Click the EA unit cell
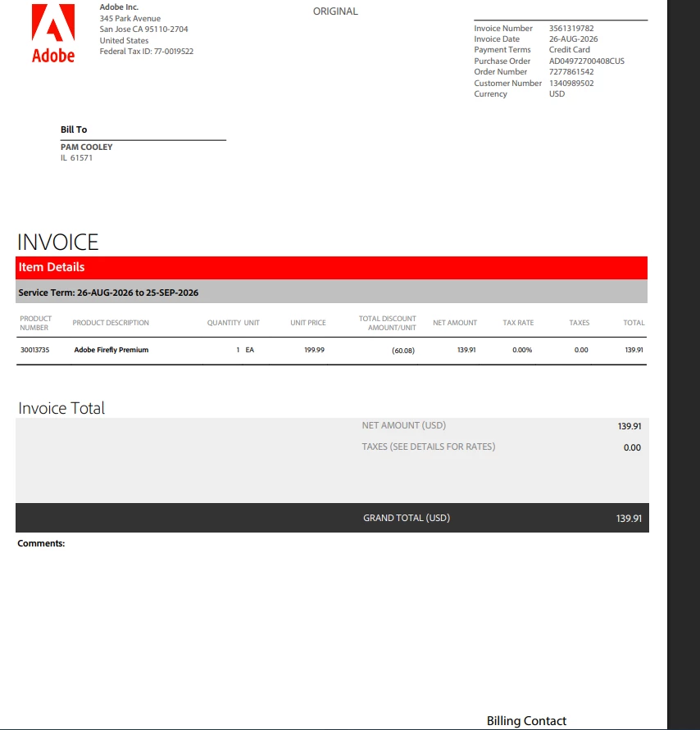 click(x=250, y=350)
